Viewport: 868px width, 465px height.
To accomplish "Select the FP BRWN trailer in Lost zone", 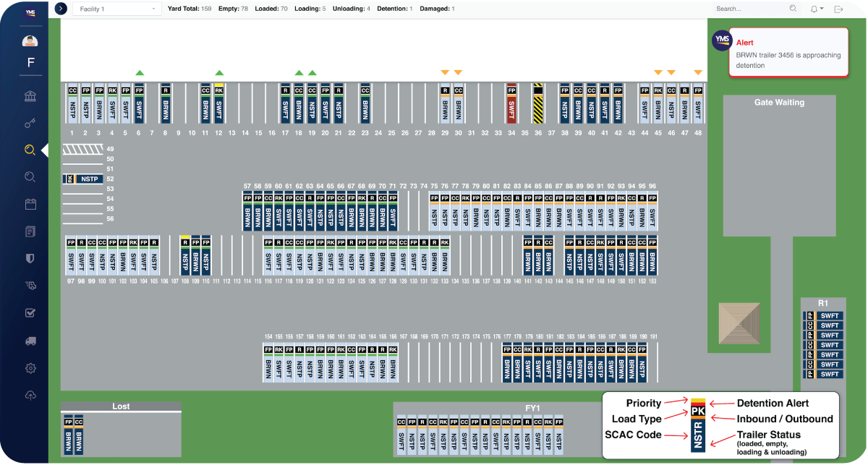I will [x=69, y=435].
